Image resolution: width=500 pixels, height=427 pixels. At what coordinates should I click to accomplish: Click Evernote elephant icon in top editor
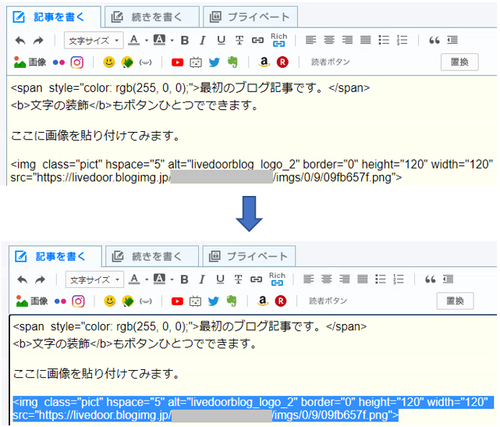point(233,62)
